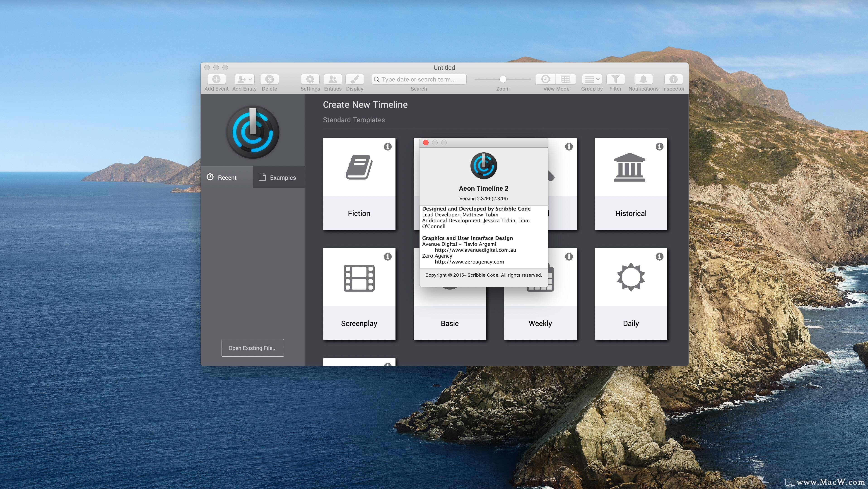868x489 pixels.
Task: Click the avenuedigital.com.au URL text
Action: 475,250
